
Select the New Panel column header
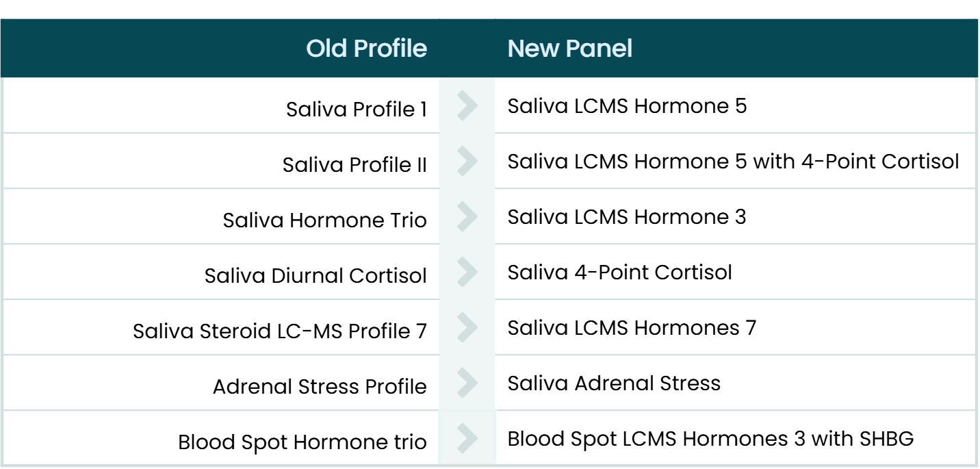pos(569,49)
